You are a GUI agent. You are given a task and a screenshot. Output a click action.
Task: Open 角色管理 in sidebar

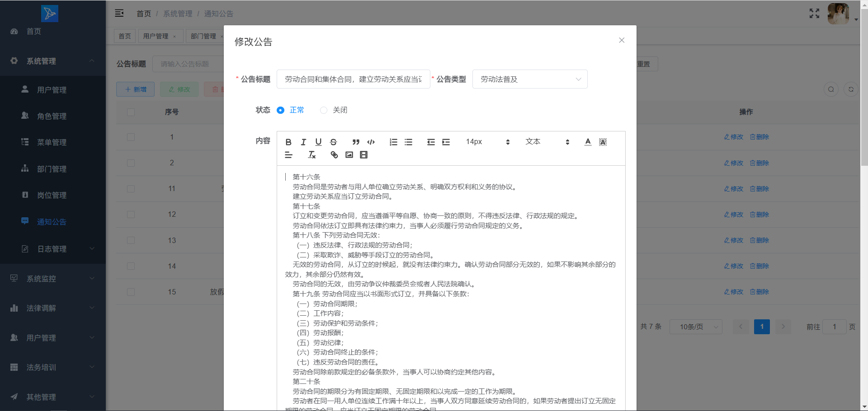[53, 116]
